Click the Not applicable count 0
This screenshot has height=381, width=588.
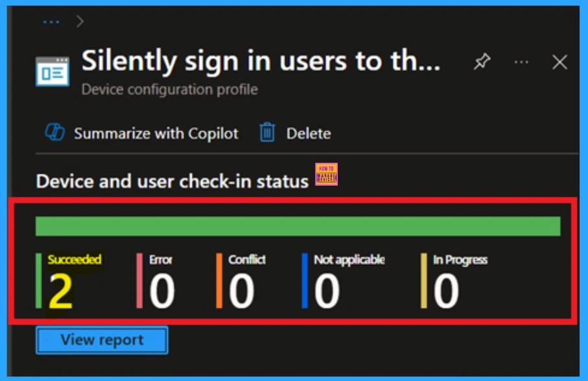(x=327, y=291)
